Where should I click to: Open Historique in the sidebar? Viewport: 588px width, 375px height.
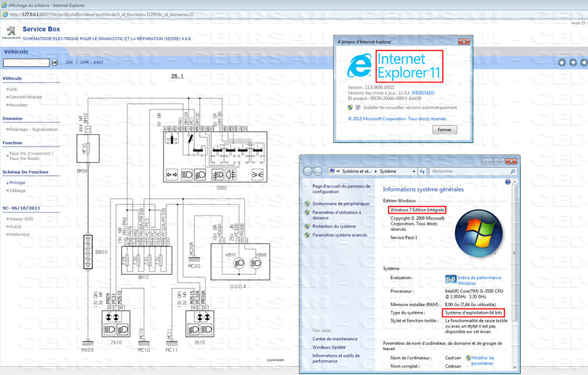pos(19,235)
